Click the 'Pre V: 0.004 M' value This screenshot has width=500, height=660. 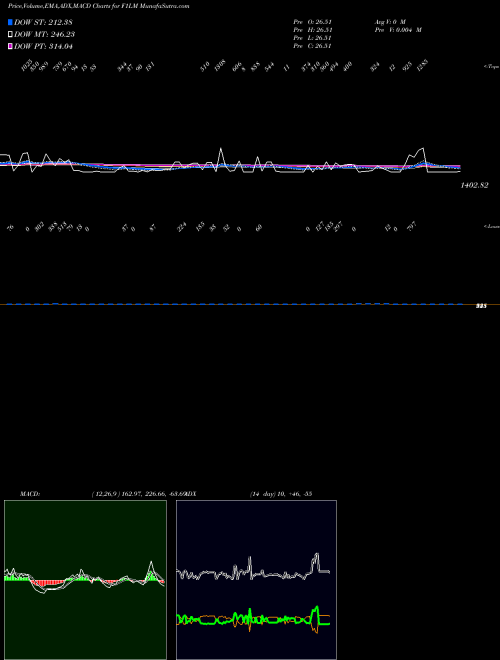coord(398,30)
